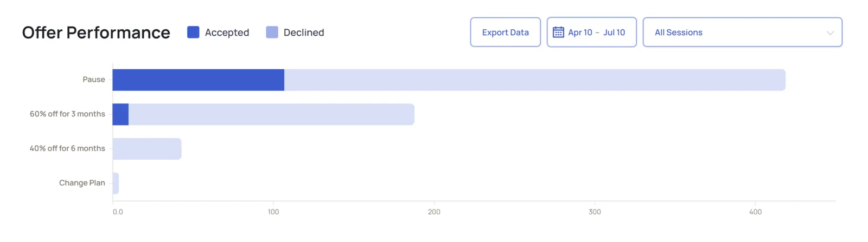Click the 40% off for 6 months label
Screen dimensions: 868x242
pyautogui.click(x=67, y=148)
